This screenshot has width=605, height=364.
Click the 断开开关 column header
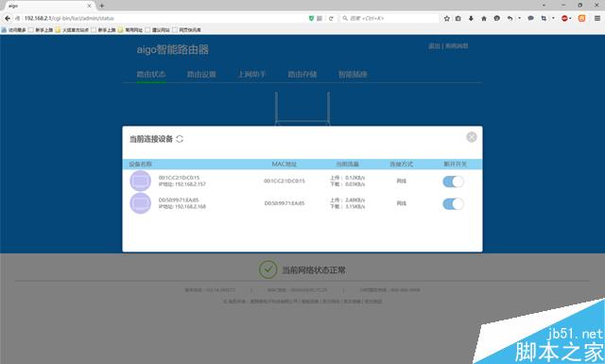455,165
